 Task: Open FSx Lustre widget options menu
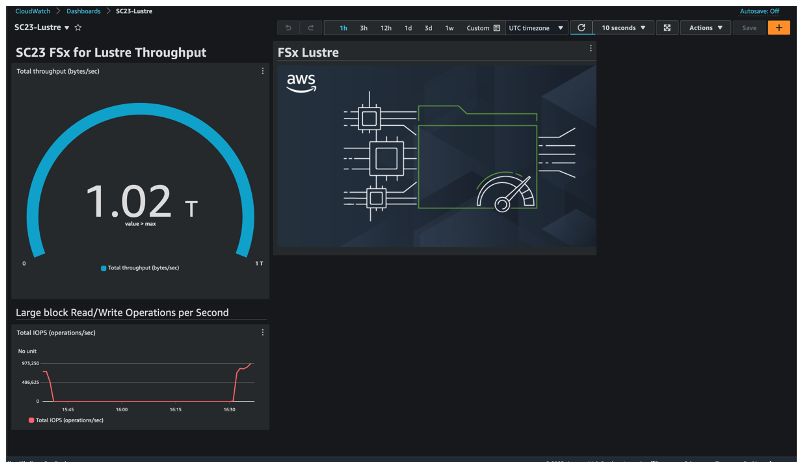591,48
